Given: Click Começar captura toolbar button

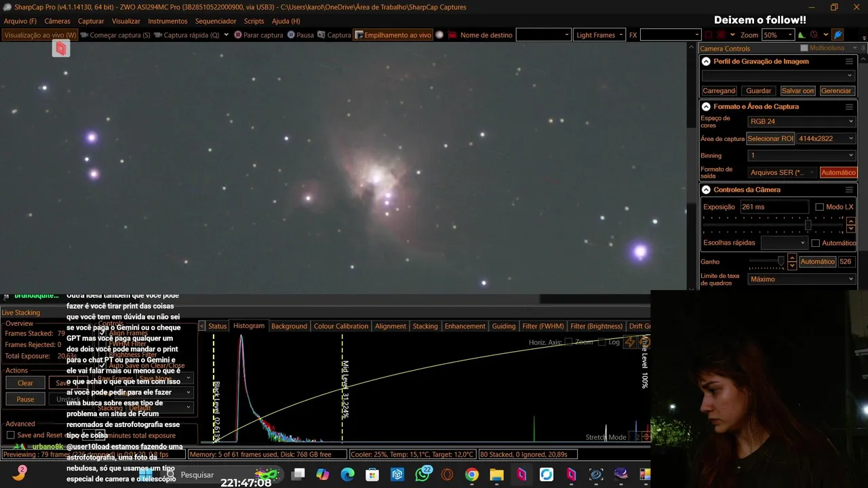Looking at the screenshot, I should 115,35.
